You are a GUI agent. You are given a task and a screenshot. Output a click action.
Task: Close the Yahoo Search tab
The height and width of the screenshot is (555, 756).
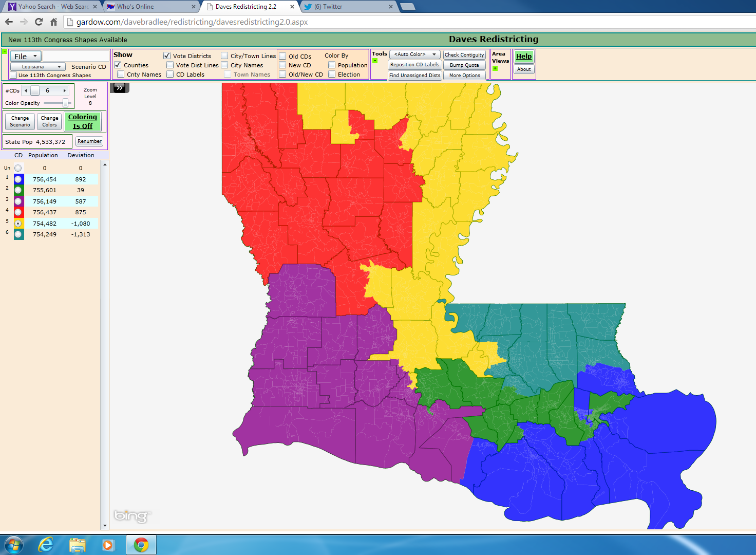coord(95,7)
